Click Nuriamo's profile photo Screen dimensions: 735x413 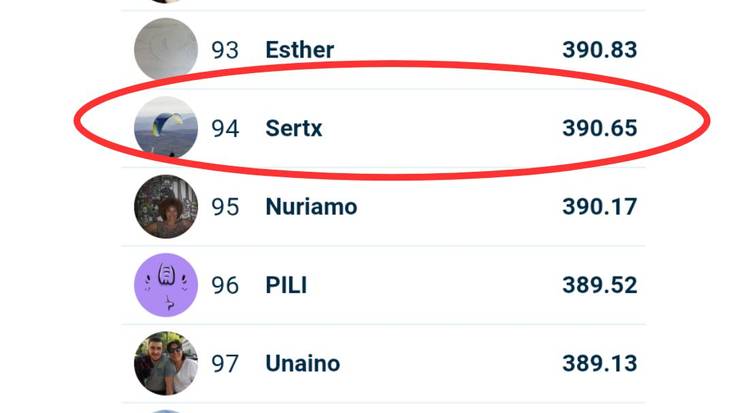coord(166,207)
